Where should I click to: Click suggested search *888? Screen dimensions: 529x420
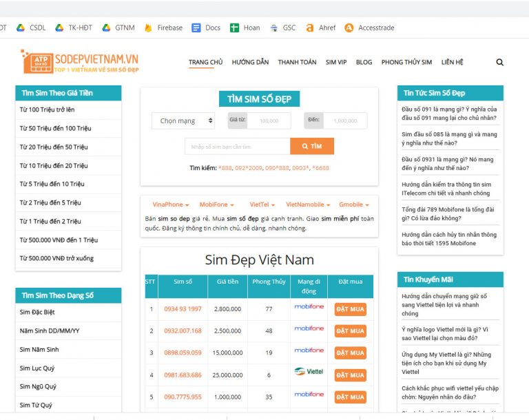coord(225,168)
